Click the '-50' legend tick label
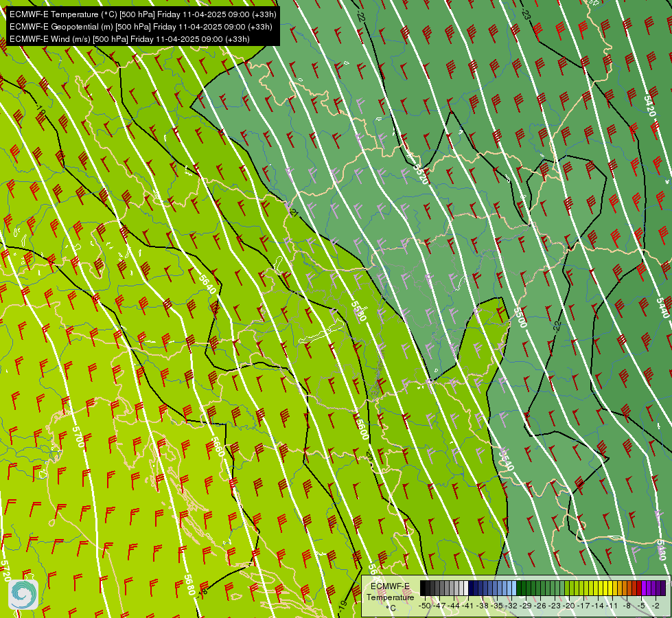Screen dimensions: 672x618 [x=425, y=606]
